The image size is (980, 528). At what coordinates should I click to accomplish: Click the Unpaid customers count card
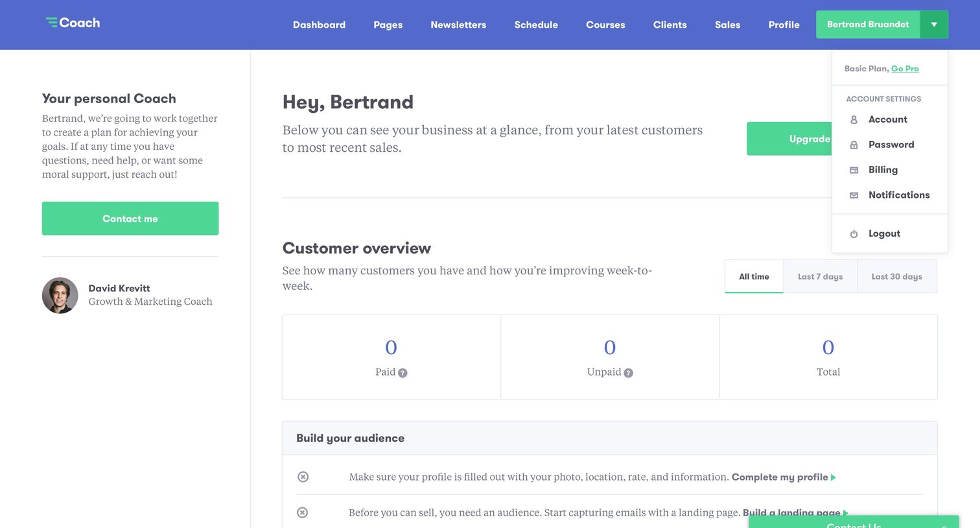coord(610,357)
